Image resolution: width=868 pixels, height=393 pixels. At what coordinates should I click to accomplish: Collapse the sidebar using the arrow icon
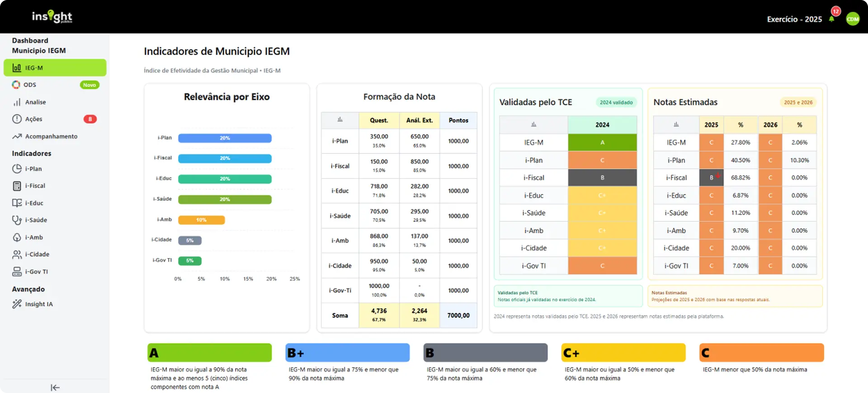55,387
